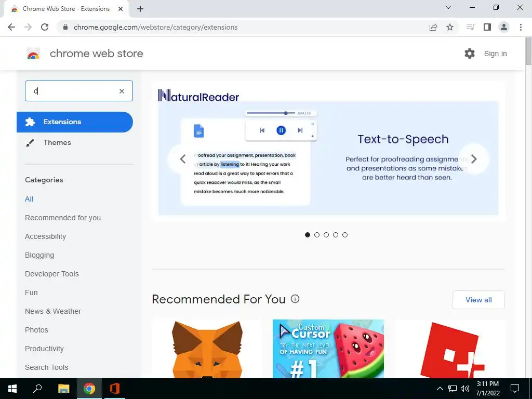Jump to the fifth carousel slide dot
Viewport: 532px width, 399px height.
345,235
